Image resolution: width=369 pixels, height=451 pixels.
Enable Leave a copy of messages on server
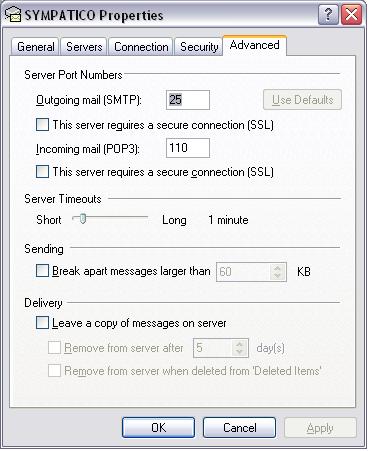[42, 323]
